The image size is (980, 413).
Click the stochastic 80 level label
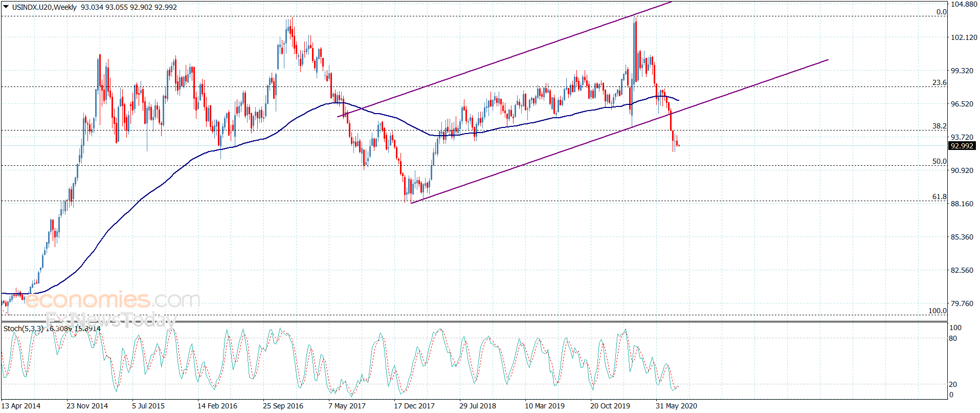[953, 338]
